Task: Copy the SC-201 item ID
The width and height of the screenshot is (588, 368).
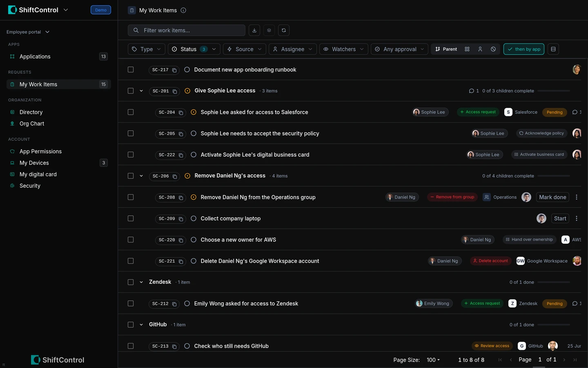Action: click(175, 91)
